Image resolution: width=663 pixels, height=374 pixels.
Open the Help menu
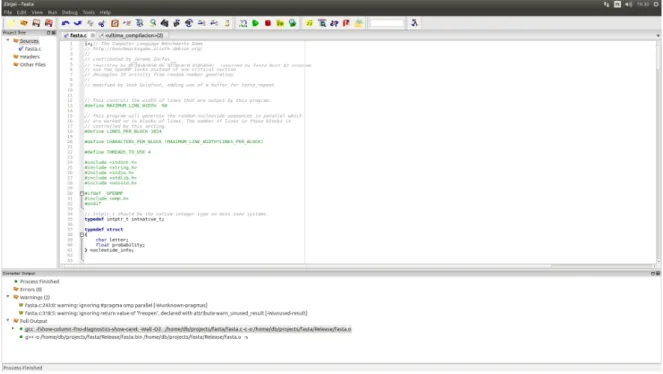coord(105,12)
